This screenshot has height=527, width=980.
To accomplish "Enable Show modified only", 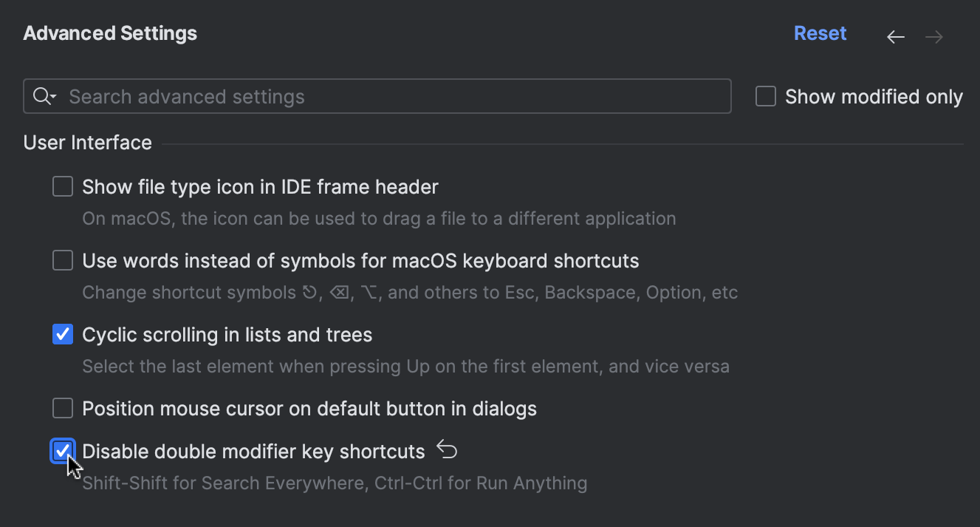I will tap(765, 95).
